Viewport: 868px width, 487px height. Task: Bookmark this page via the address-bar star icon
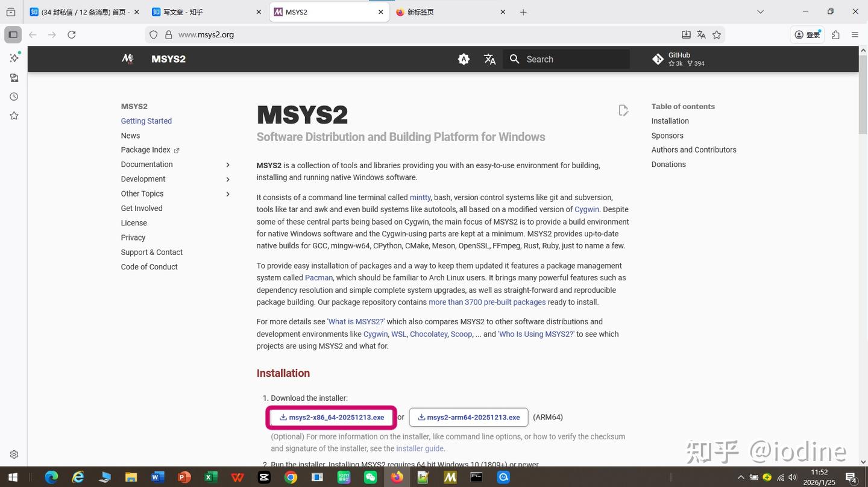pos(717,35)
